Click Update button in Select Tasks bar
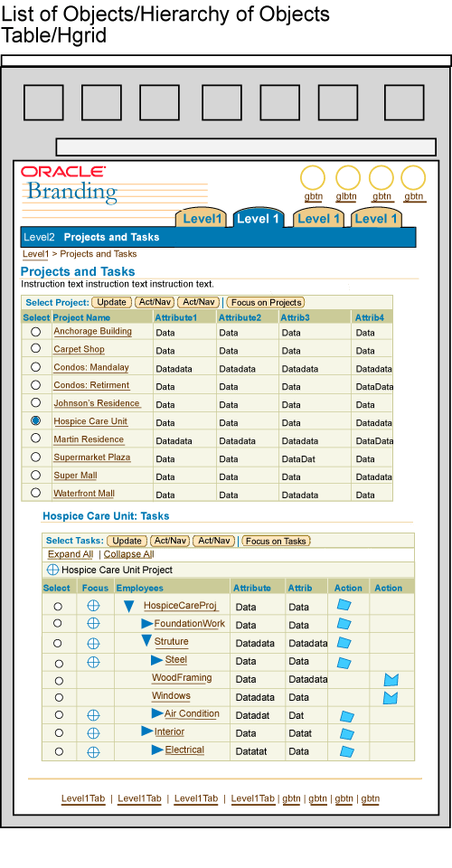Viewport: 452px width, 868px height. [127, 541]
